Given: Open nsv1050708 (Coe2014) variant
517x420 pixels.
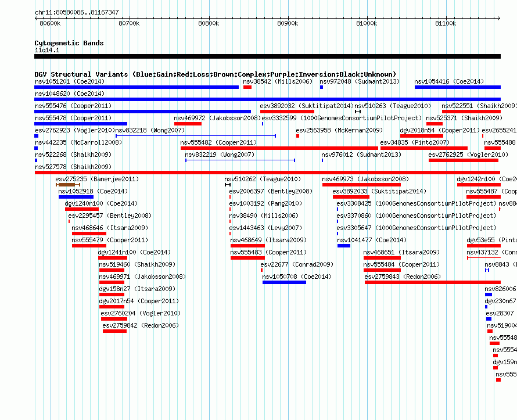Looking at the screenshot, I should [297, 277].
